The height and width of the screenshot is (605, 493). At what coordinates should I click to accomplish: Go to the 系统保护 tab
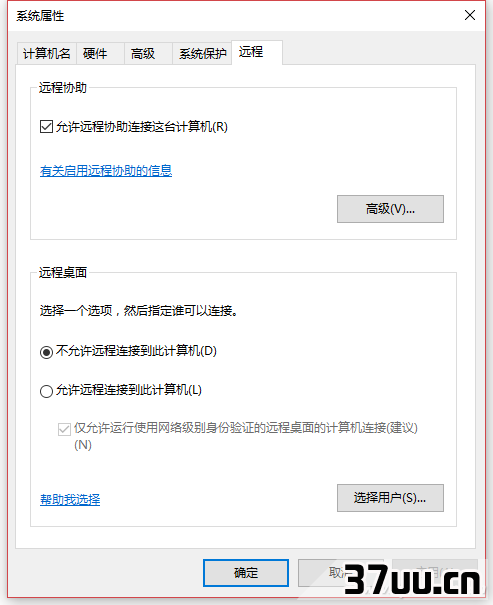202,53
